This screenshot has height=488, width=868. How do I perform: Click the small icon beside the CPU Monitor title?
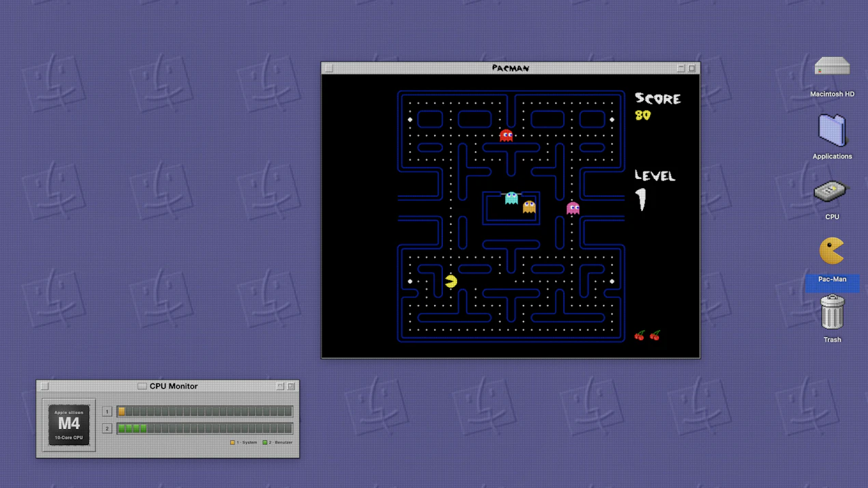point(142,386)
